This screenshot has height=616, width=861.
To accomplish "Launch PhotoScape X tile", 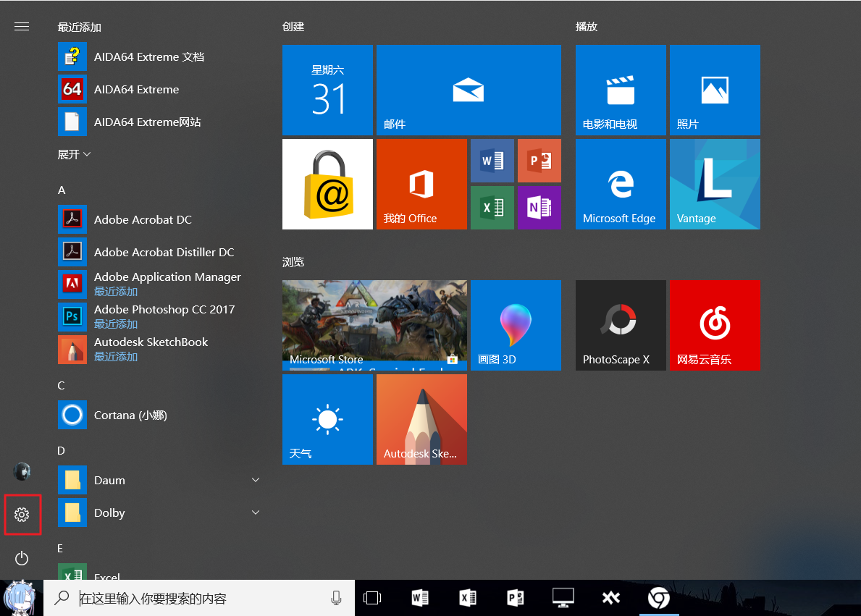I will pyautogui.click(x=621, y=325).
